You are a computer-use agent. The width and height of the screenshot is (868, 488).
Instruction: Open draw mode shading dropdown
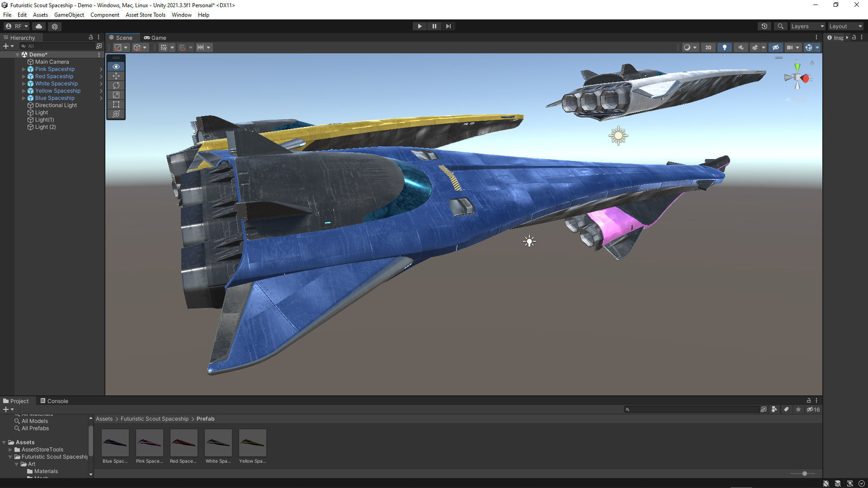pos(690,47)
